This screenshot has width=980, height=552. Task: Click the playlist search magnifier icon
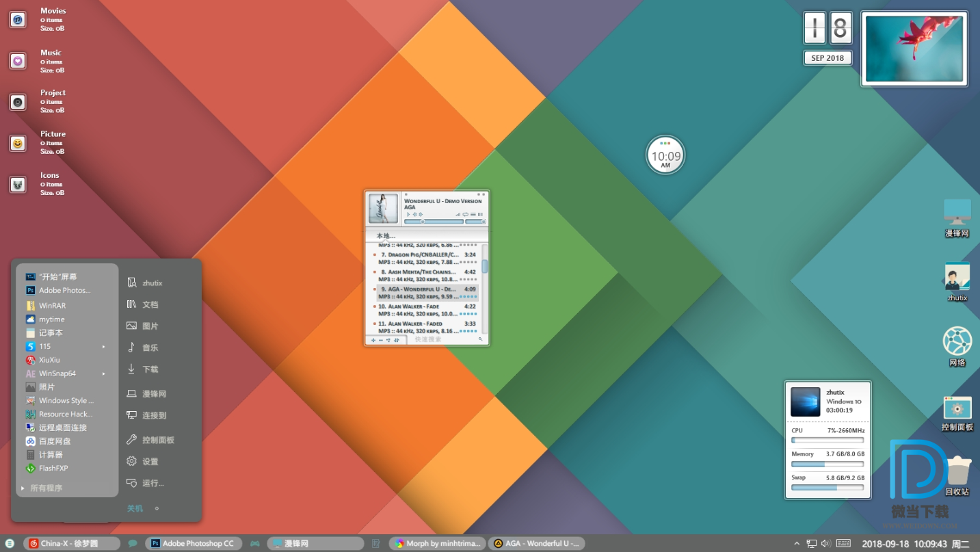pos(481,339)
